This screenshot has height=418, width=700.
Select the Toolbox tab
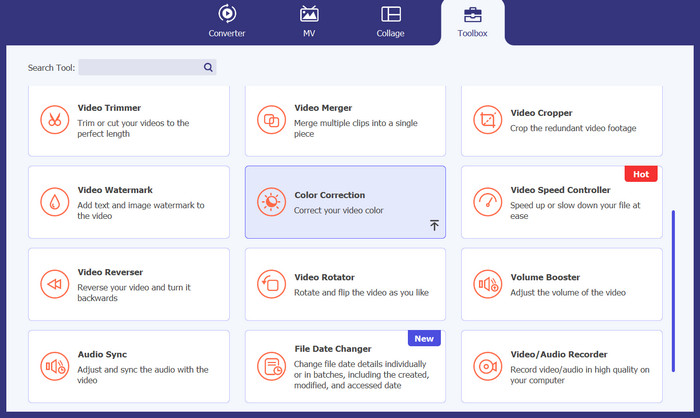click(x=472, y=22)
